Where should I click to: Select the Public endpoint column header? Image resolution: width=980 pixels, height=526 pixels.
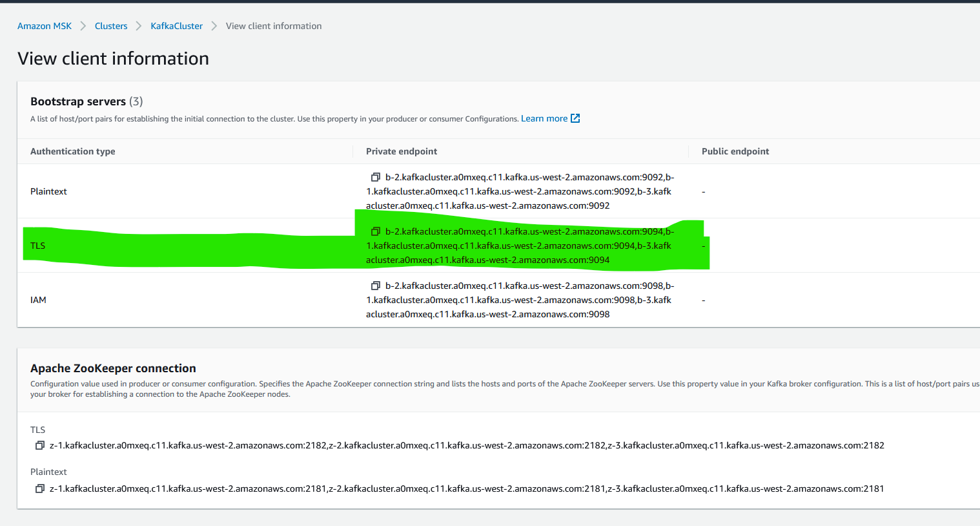735,151
